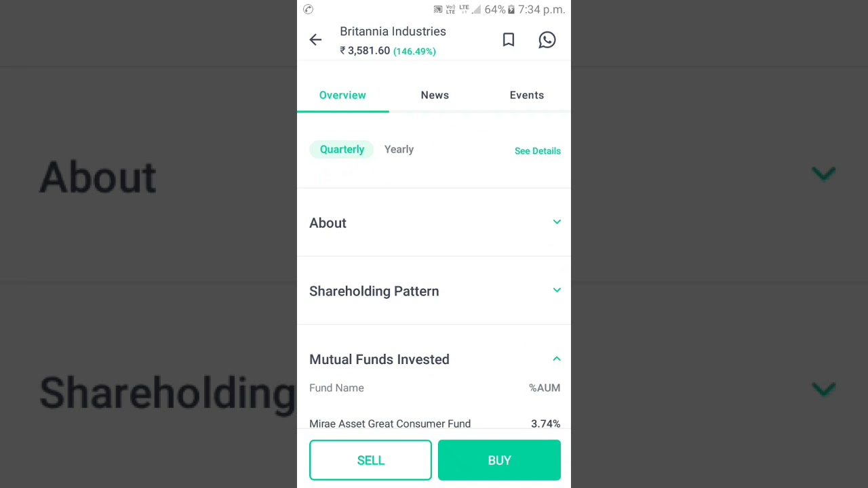Tap the SELL button
Screen dimensions: 868x488
click(x=370, y=460)
